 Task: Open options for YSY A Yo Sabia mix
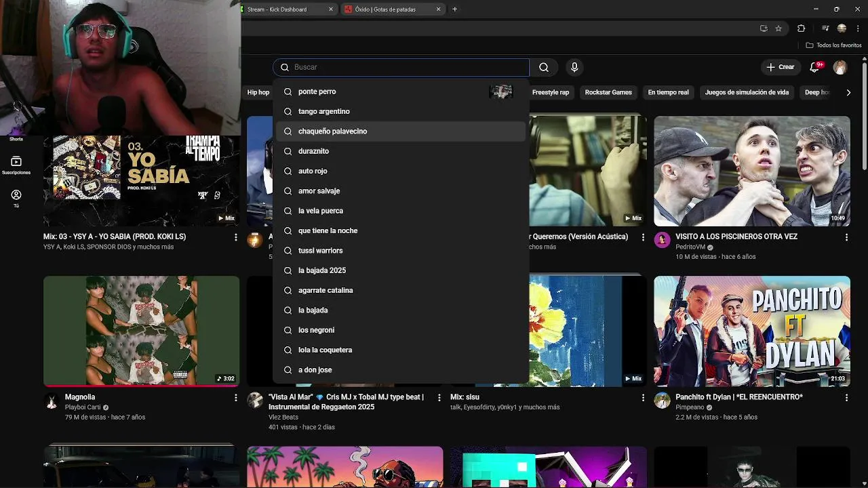click(x=235, y=237)
